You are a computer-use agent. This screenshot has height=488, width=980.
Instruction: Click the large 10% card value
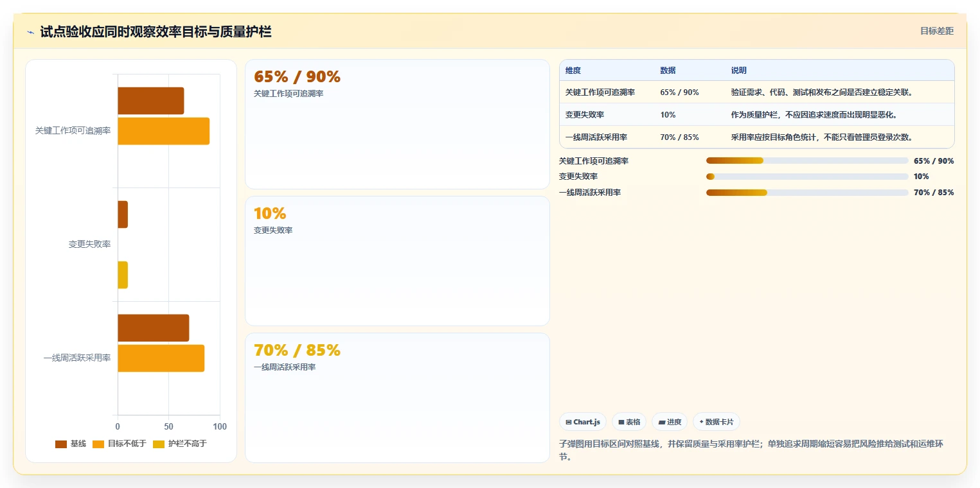(270, 214)
